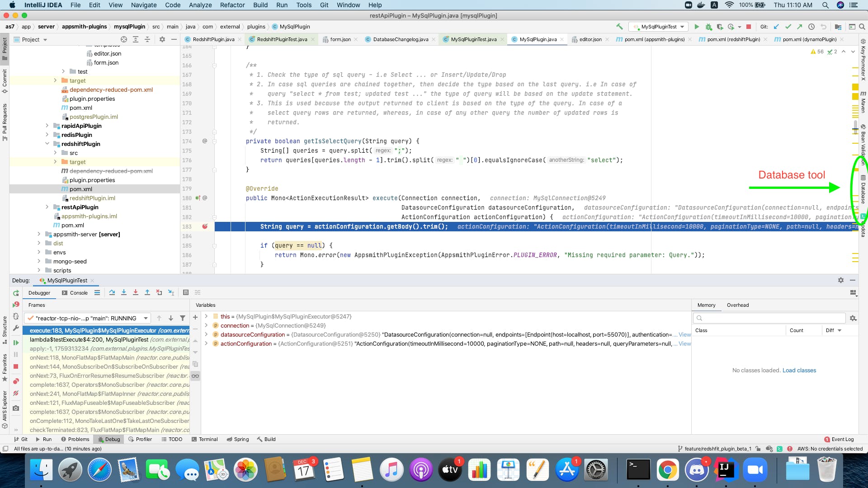Expand the datasourceConfiguration variable

pyautogui.click(x=206, y=334)
